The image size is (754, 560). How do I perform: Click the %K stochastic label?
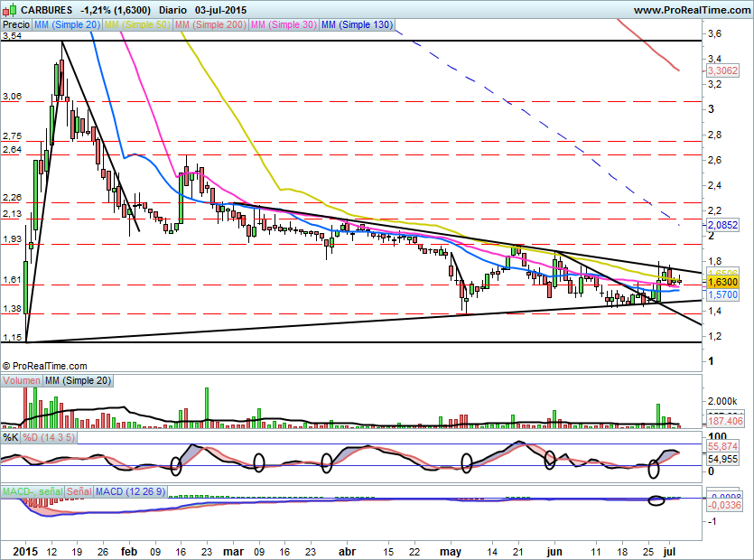11,437
